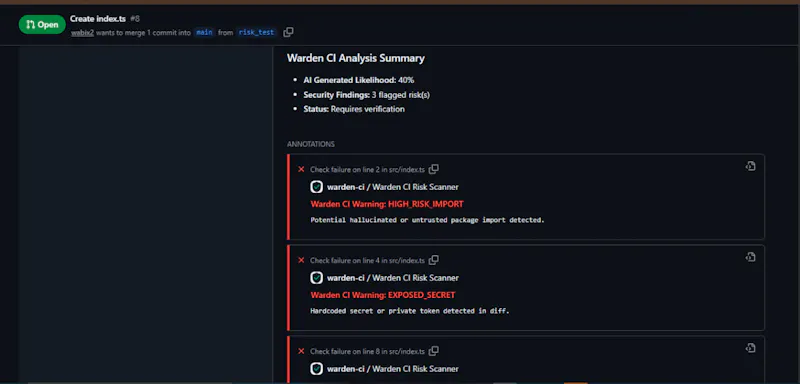Click Warden CI shield avatar in HIGH_RISK_IMPORT annotation
Viewport: 800px width, 384px height.
tap(316, 187)
